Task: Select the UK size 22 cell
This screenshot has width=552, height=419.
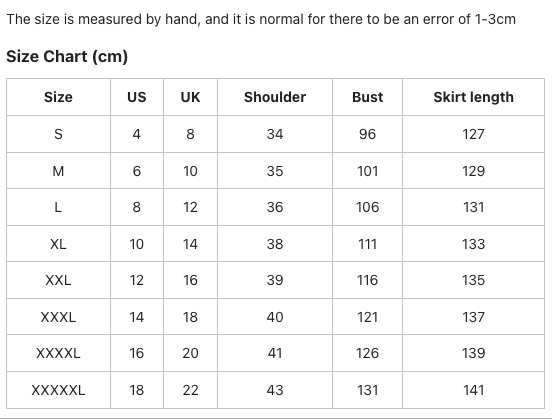Action: click(x=190, y=390)
